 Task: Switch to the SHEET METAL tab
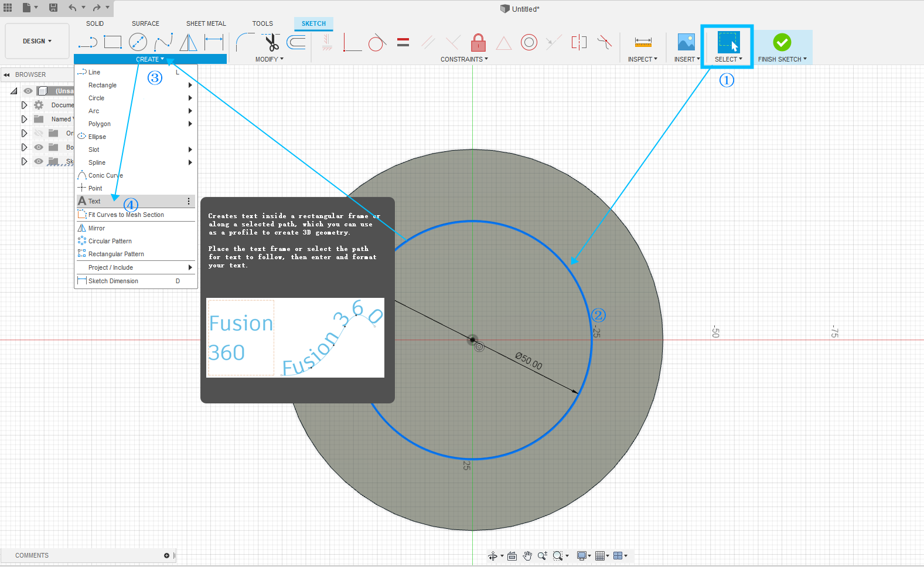pos(206,23)
